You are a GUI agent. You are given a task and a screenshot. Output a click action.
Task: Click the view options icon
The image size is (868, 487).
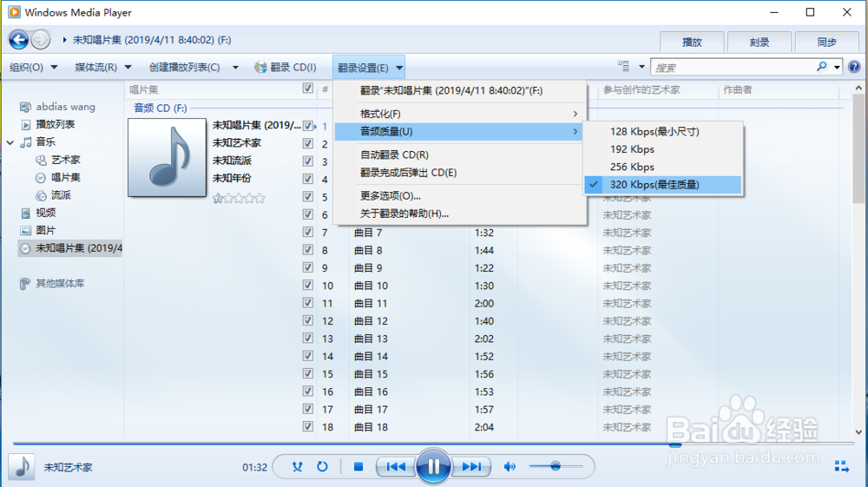pyautogui.click(x=623, y=66)
